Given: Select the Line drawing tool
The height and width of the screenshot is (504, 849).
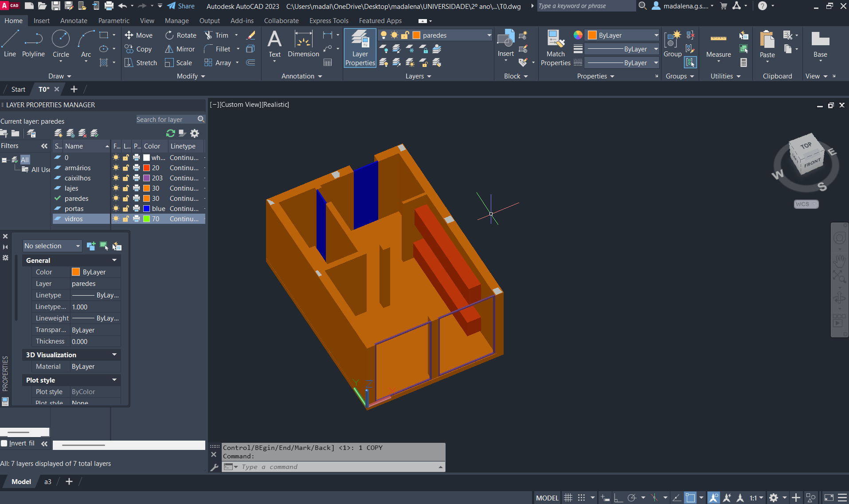Looking at the screenshot, I should 10,43.
